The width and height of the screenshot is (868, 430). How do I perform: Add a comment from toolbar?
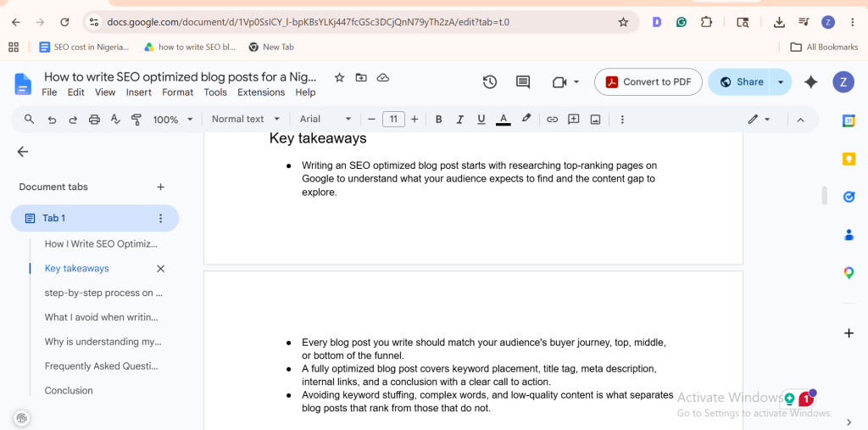(x=574, y=119)
